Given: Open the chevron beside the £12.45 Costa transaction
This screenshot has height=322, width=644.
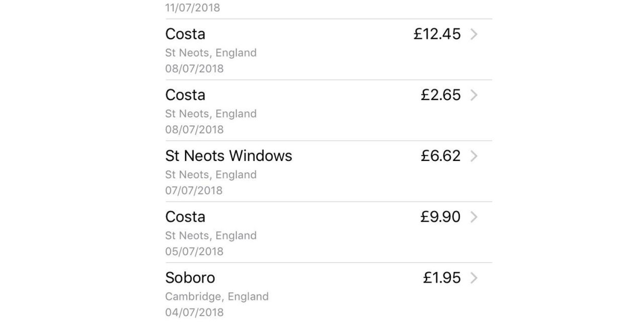Looking at the screenshot, I should click(473, 34).
